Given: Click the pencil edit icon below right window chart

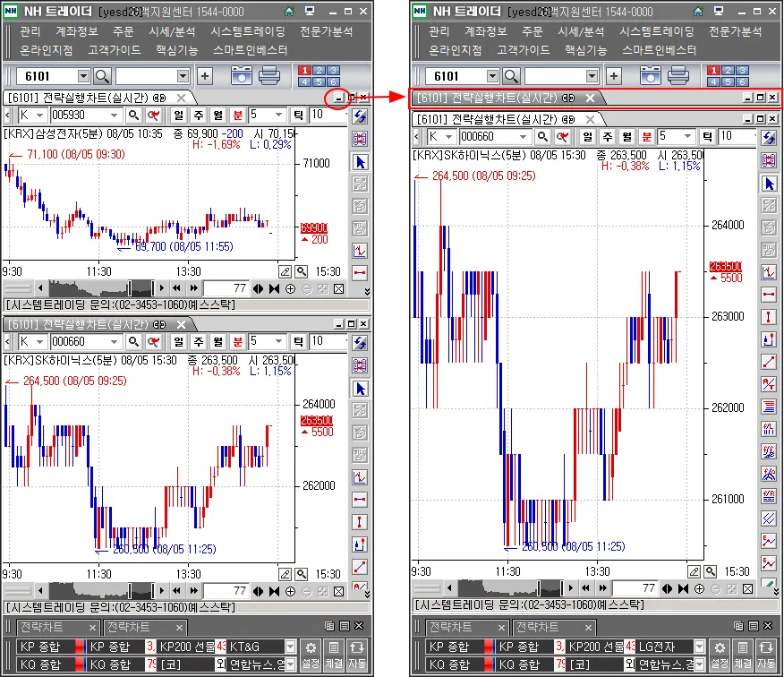Looking at the screenshot, I should [694, 571].
